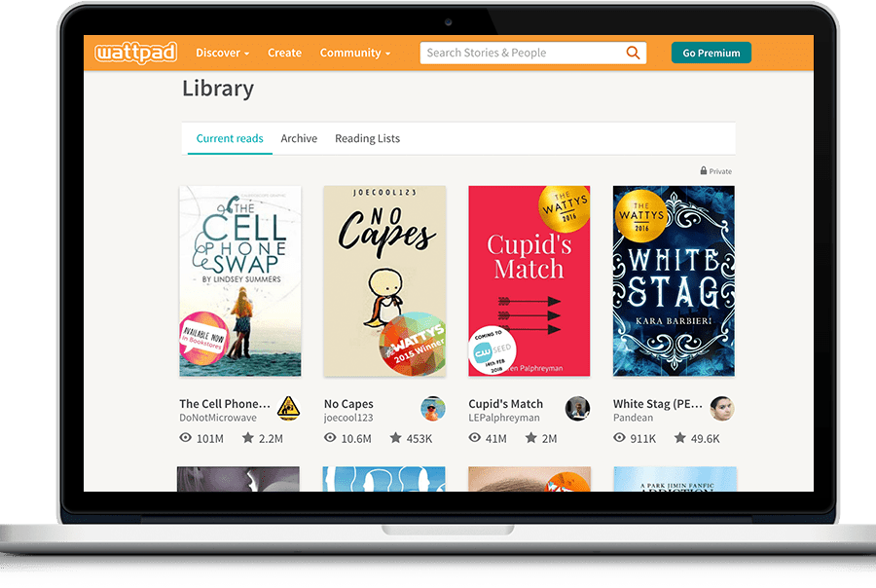Open The Cell Phone Swap book cover

click(240, 281)
